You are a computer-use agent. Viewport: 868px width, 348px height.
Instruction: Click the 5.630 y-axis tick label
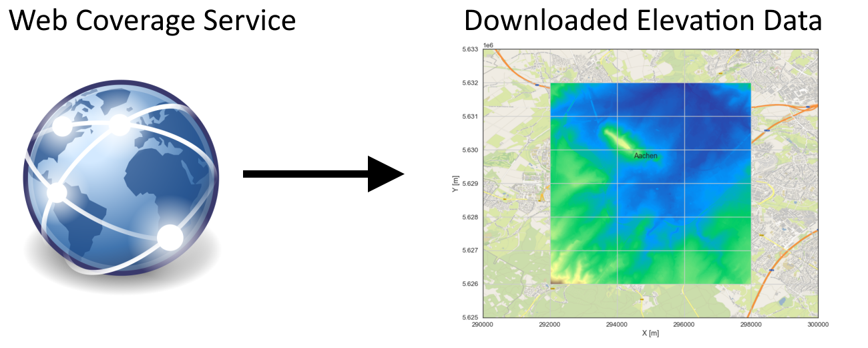tap(470, 150)
